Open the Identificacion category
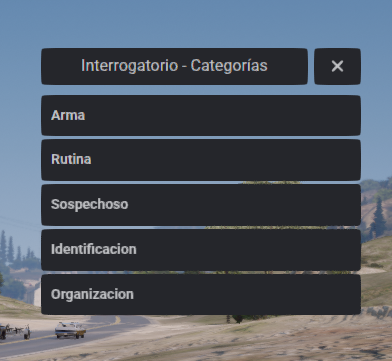392x361 pixels. pyautogui.click(x=201, y=250)
